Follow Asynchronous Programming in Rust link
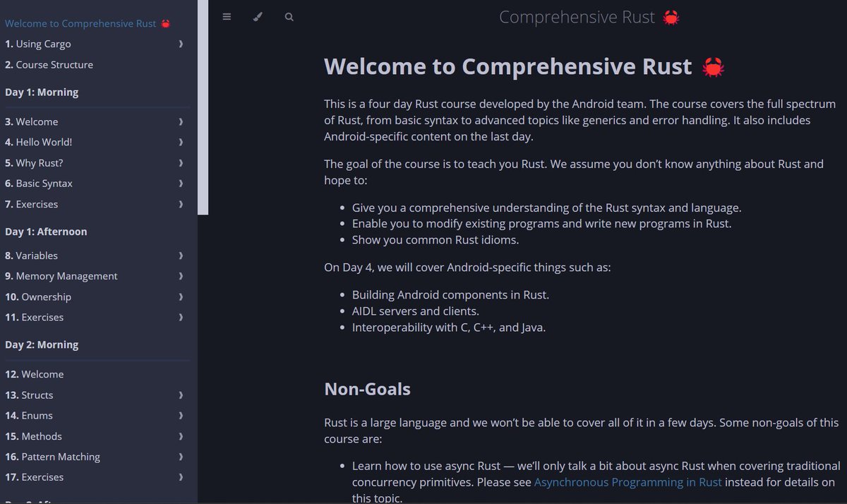This screenshot has width=847, height=504. (x=627, y=483)
